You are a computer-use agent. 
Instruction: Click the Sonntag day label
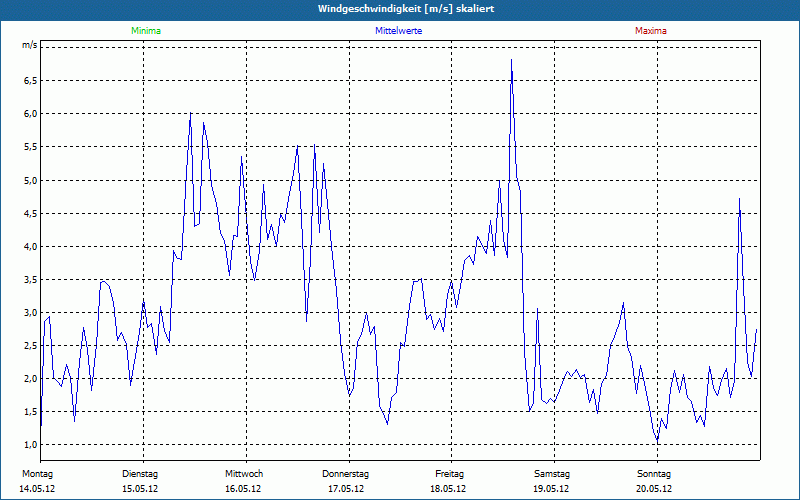tap(654, 474)
